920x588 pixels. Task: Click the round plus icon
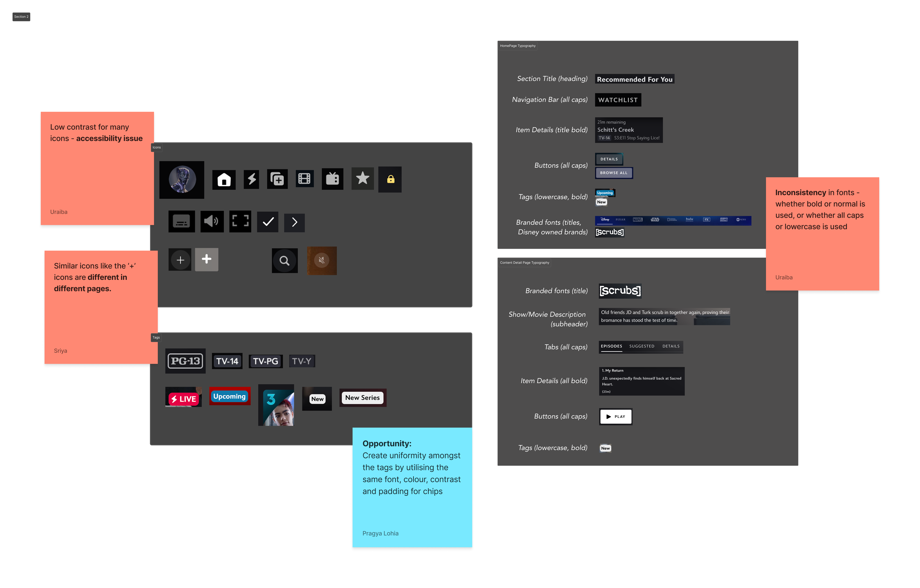point(180,260)
